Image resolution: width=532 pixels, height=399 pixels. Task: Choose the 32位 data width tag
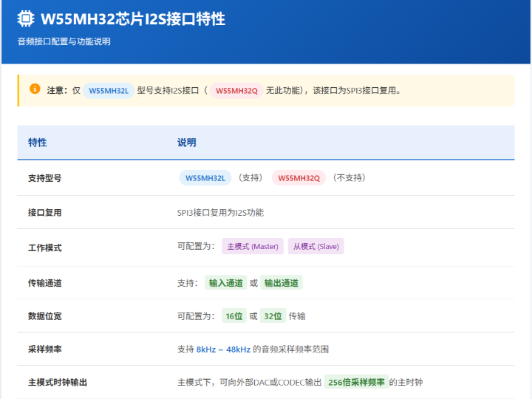pos(273,316)
